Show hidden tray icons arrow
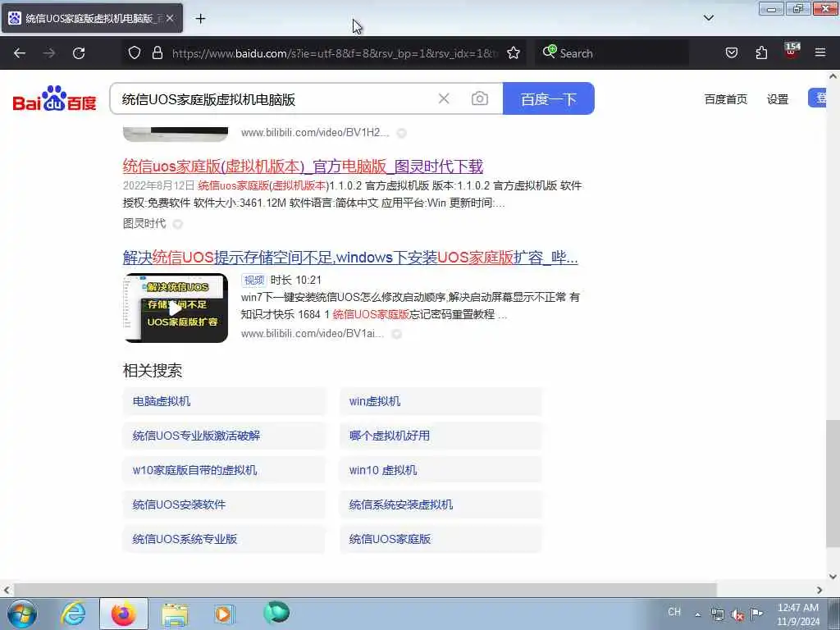 click(697, 614)
